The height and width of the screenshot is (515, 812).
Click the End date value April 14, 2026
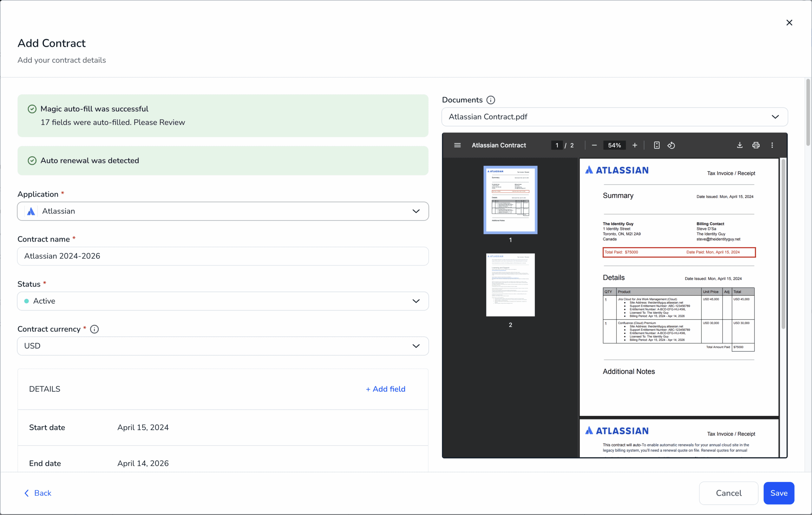click(x=143, y=463)
